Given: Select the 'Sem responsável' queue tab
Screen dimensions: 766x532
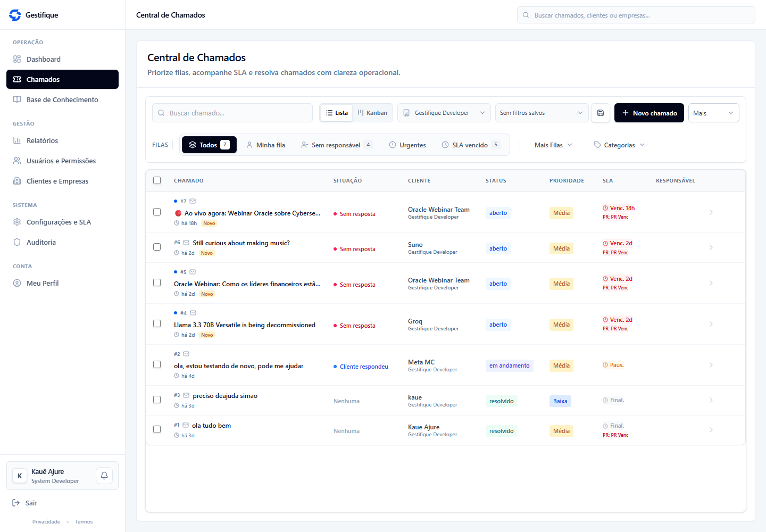Looking at the screenshot, I should click(336, 145).
